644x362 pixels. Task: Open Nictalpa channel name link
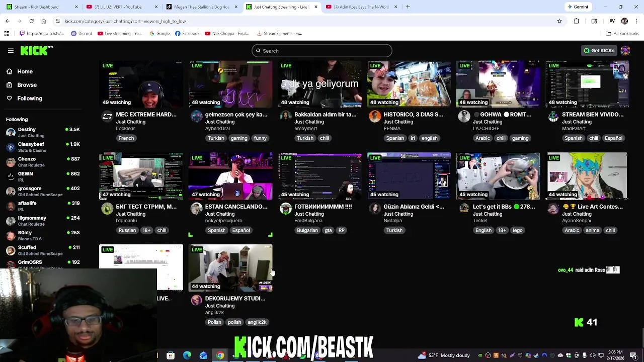click(392, 221)
